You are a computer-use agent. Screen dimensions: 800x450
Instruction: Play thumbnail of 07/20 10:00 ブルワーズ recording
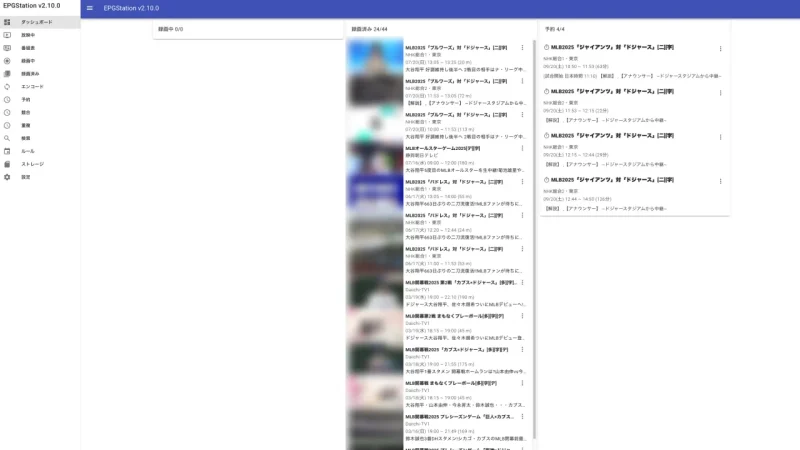375,124
